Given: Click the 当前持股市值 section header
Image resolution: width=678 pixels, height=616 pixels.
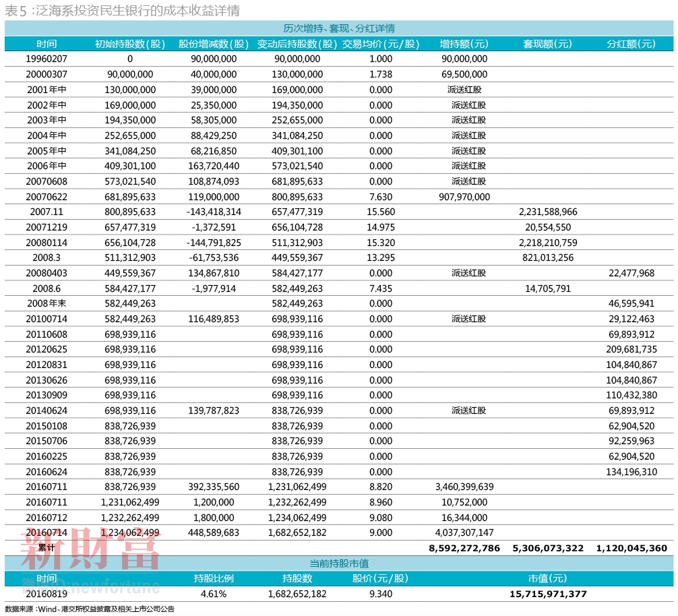Looking at the screenshot, I should point(338,563).
